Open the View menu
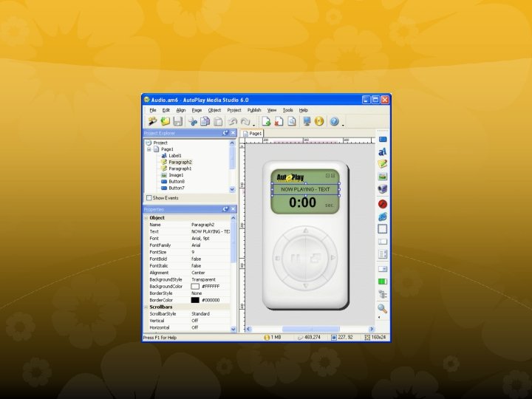This screenshot has height=399, width=532. pyautogui.click(x=272, y=110)
